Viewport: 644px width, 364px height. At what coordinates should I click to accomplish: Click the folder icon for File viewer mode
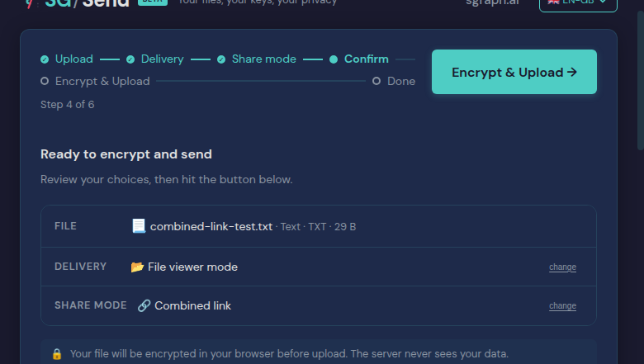pos(137,267)
